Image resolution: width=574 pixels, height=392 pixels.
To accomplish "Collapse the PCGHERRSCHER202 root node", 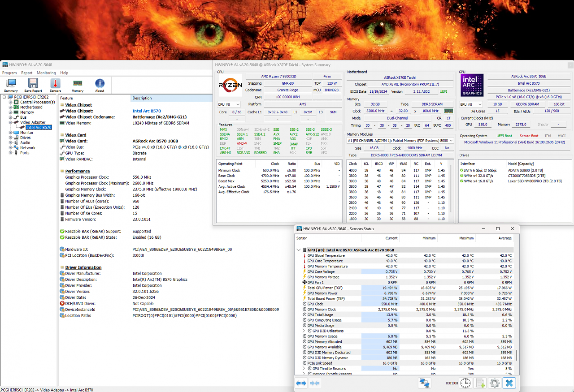I will tap(5, 97).
